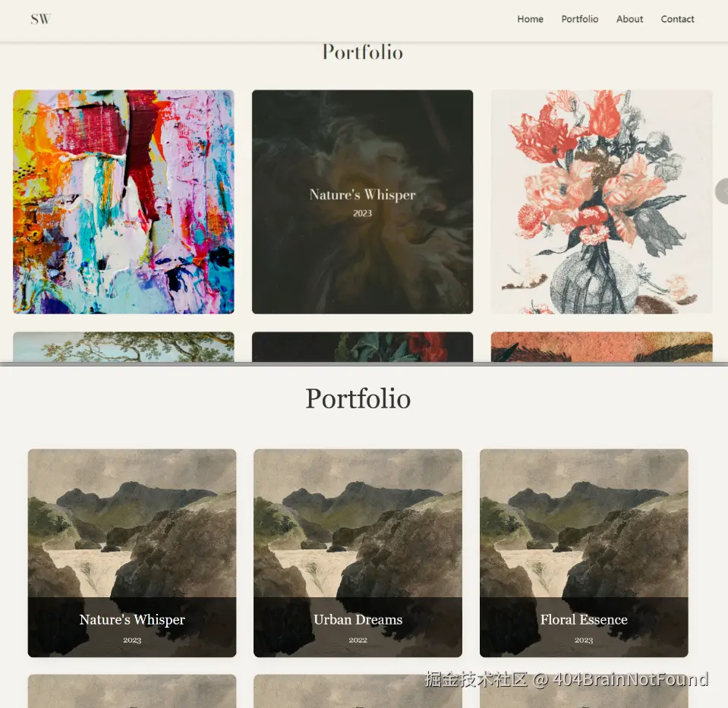Click the Nature's Whisper waterfall card
Viewport: 728px width, 708px height.
(132, 553)
